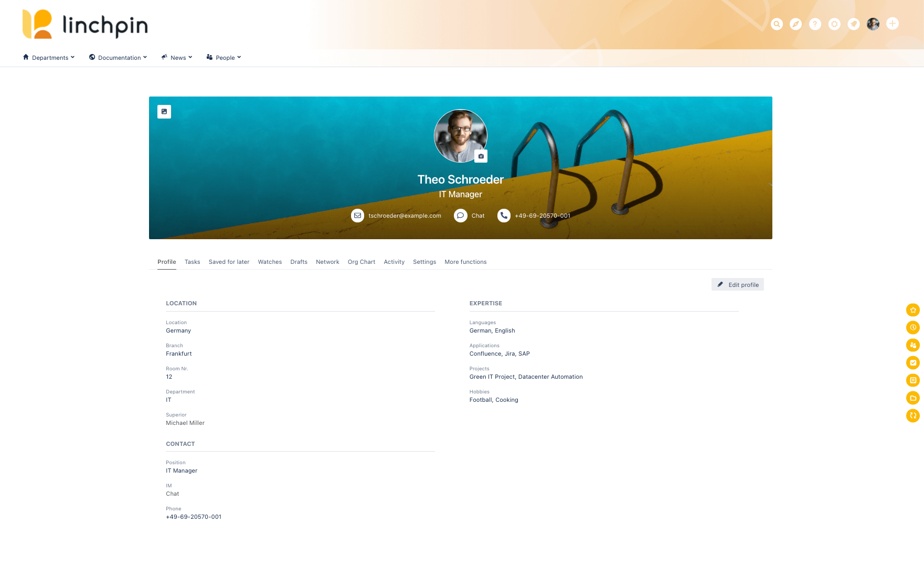This screenshot has width=924, height=566.
Task: Click the checkmark tasks sidebar icon
Action: click(x=913, y=362)
